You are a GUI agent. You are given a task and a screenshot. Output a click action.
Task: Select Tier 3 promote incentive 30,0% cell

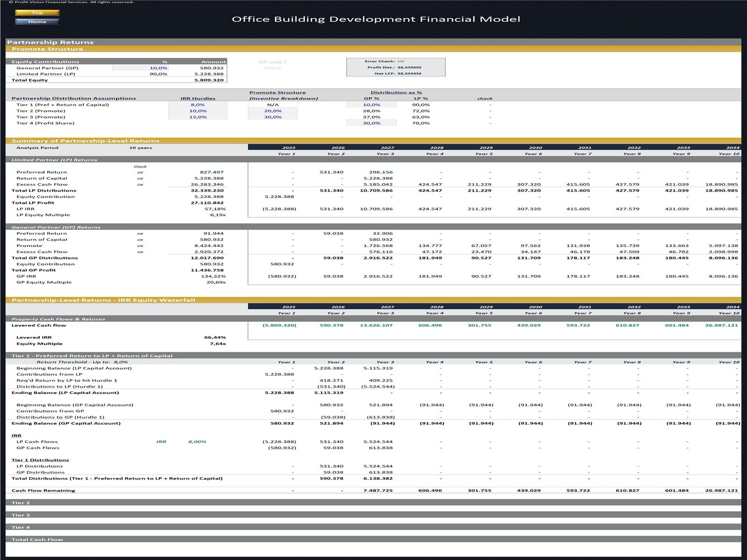[273, 117]
